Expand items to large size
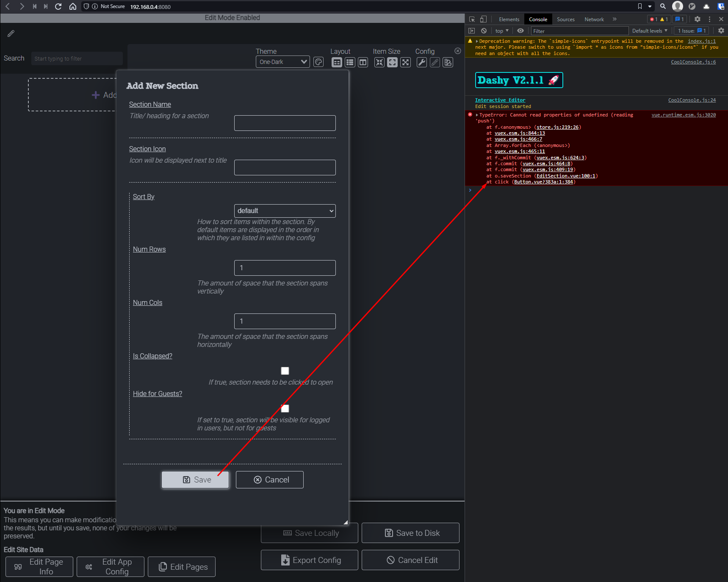This screenshot has width=728, height=582. pos(405,62)
